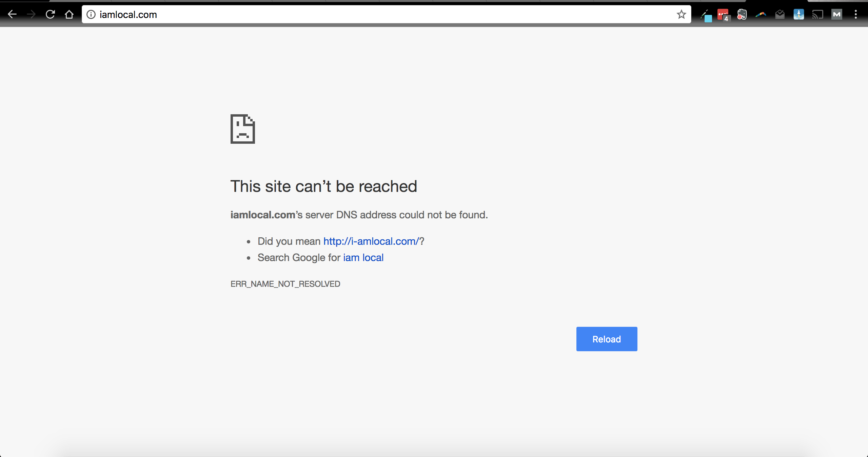
Task: Open the gray M extension icon
Action: (x=837, y=15)
